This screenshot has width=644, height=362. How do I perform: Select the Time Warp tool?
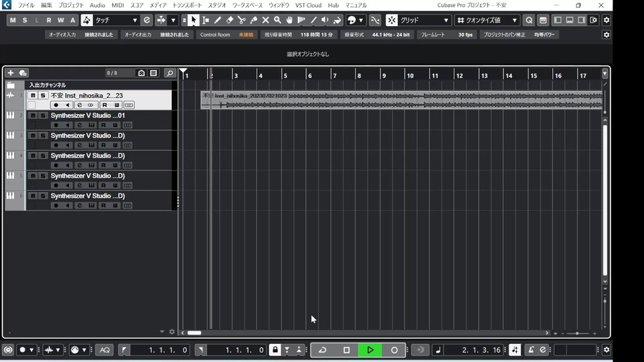point(301,20)
